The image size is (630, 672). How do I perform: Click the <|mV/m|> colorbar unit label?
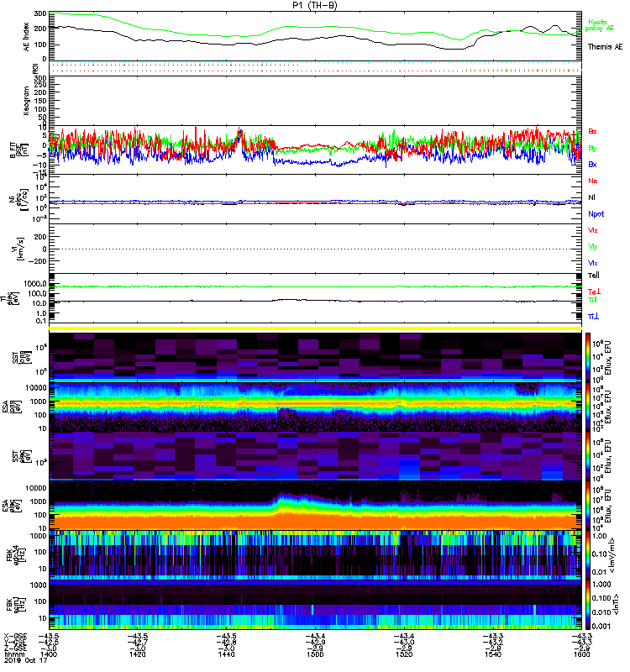pyautogui.click(x=613, y=555)
